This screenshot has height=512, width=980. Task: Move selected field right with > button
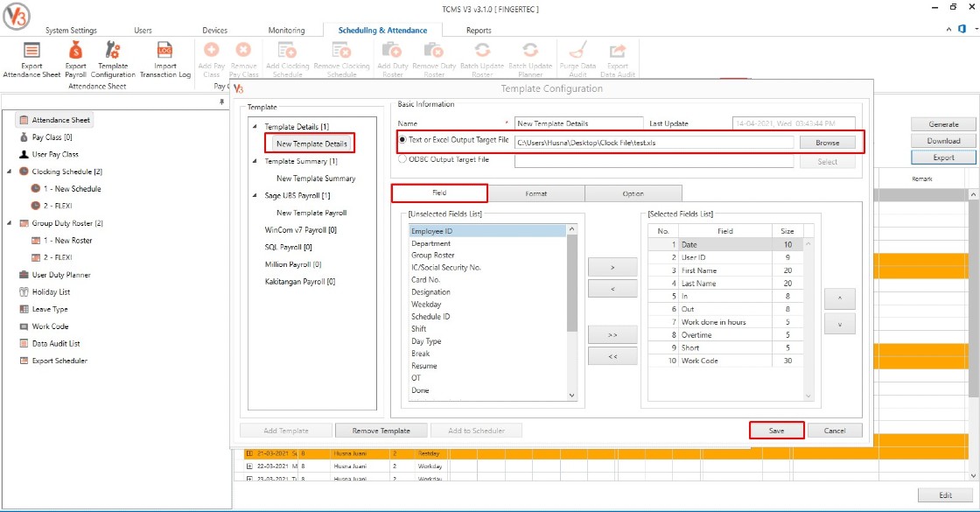(x=612, y=268)
